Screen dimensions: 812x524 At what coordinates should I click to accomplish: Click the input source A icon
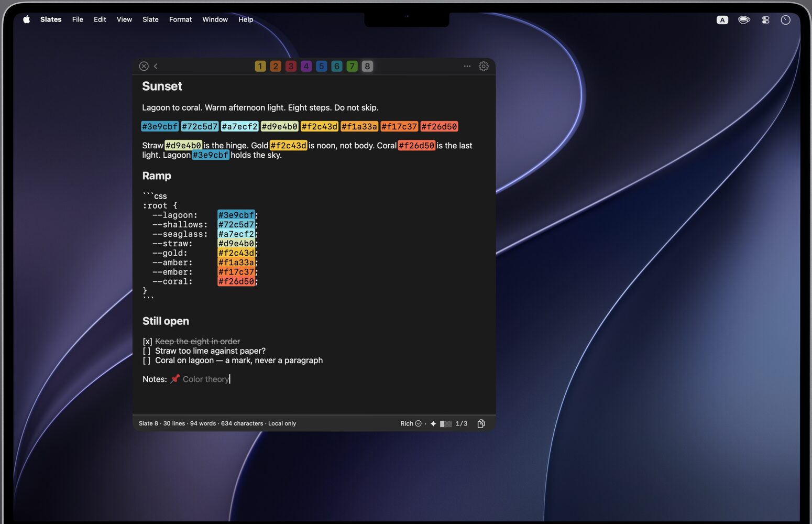pyautogui.click(x=722, y=20)
